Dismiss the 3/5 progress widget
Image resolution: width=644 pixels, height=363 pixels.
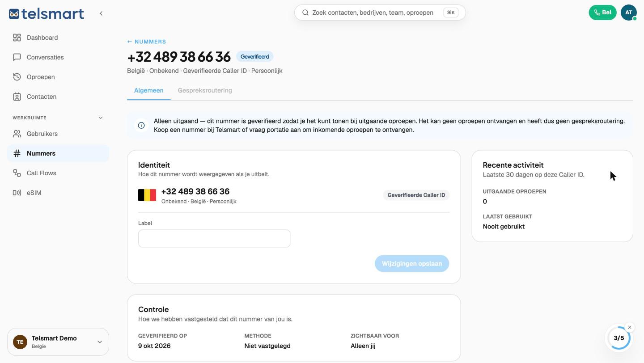[x=630, y=327]
